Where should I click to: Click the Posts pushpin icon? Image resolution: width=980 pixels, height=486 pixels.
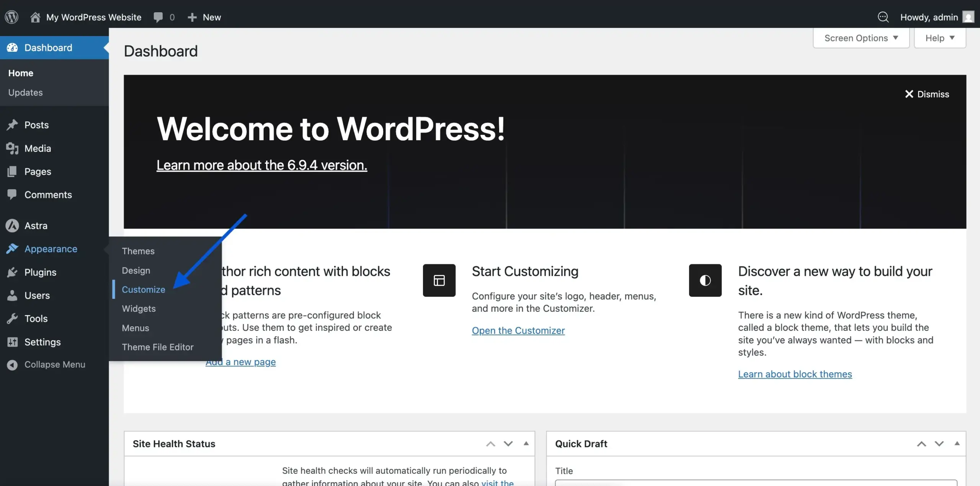coord(12,125)
